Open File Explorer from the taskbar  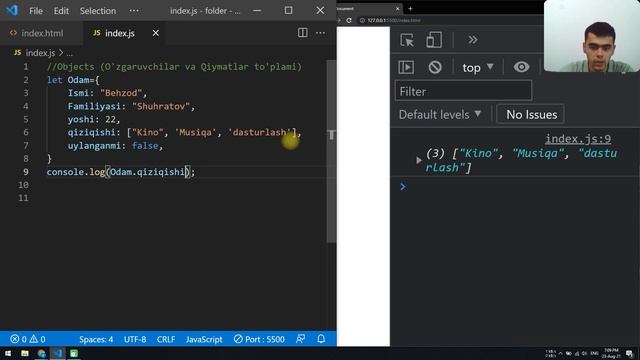[25, 353]
